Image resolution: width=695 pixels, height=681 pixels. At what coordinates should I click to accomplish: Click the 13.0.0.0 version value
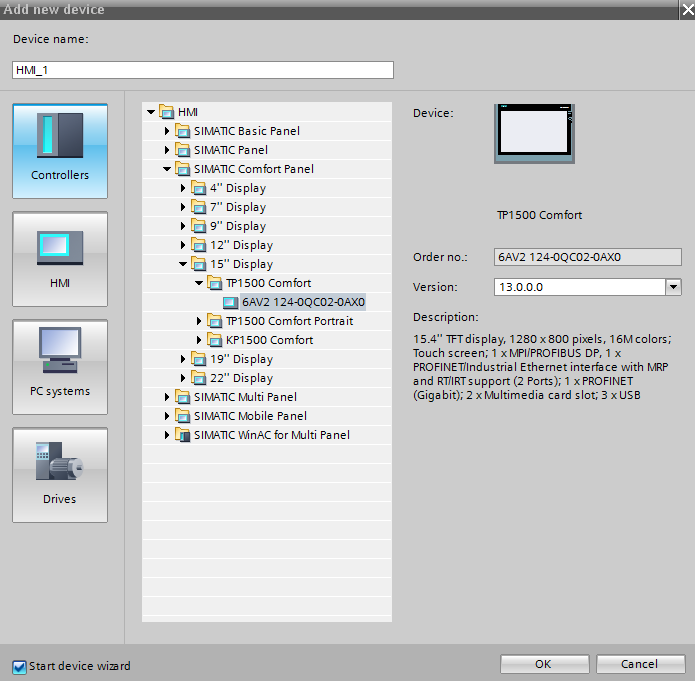[521, 287]
